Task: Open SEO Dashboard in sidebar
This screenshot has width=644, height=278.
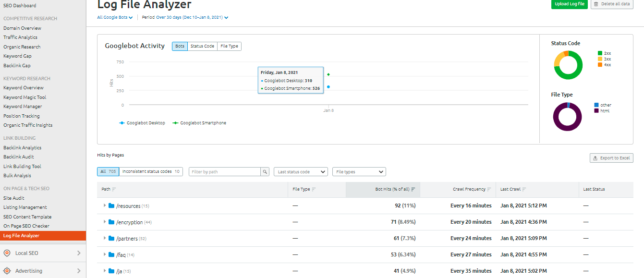Action: tap(20, 6)
